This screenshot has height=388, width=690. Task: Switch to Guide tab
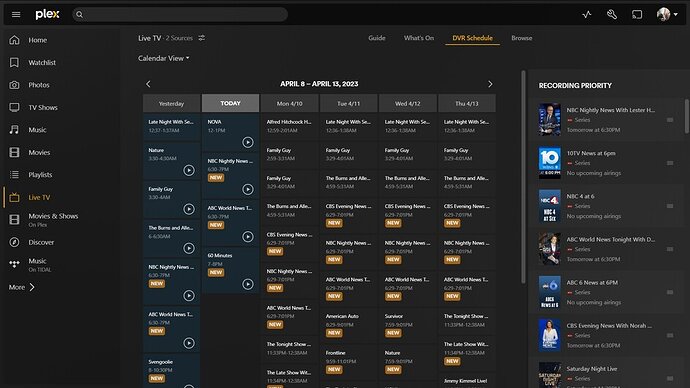tap(377, 38)
